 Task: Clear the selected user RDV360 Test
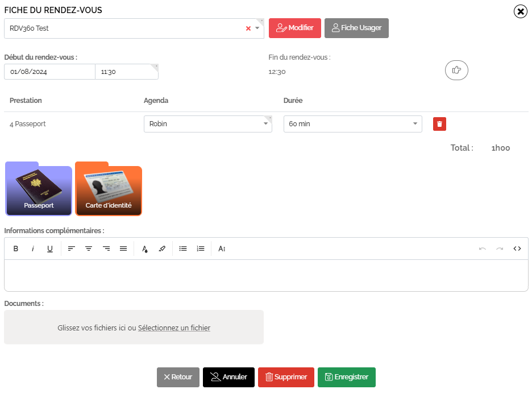tap(248, 28)
